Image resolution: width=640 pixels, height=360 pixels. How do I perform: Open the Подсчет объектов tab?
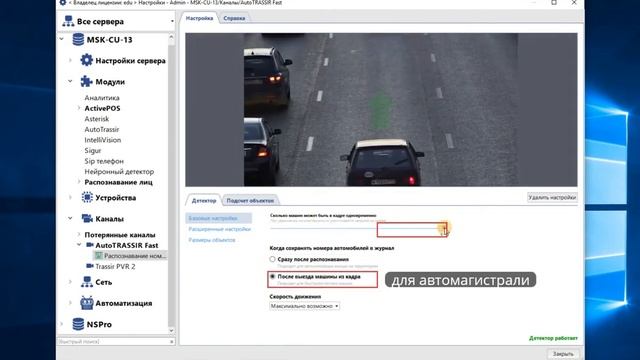pos(250,200)
